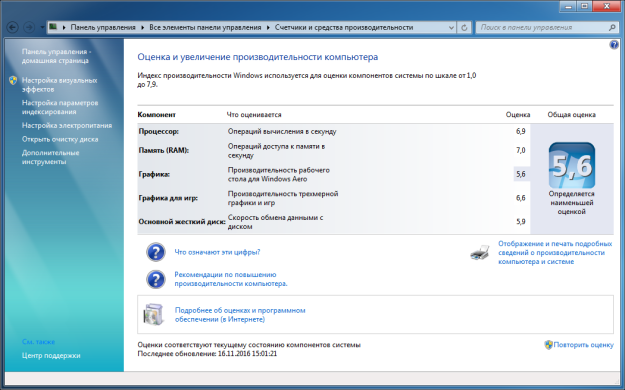This screenshot has height=390, width=625.
Task: Click software box icon beside "Подробнее об оценках"
Action: [x=153, y=314]
